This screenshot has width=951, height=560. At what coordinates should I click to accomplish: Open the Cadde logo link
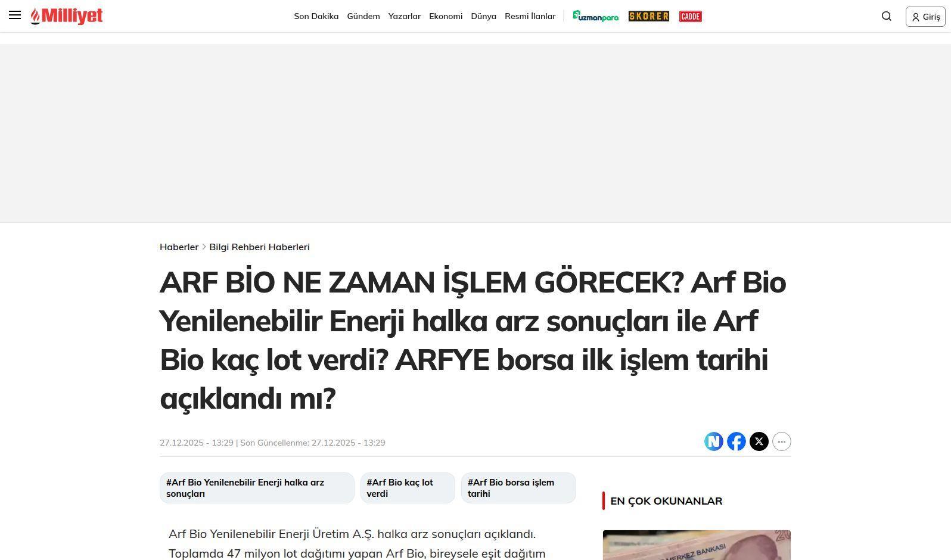(690, 16)
